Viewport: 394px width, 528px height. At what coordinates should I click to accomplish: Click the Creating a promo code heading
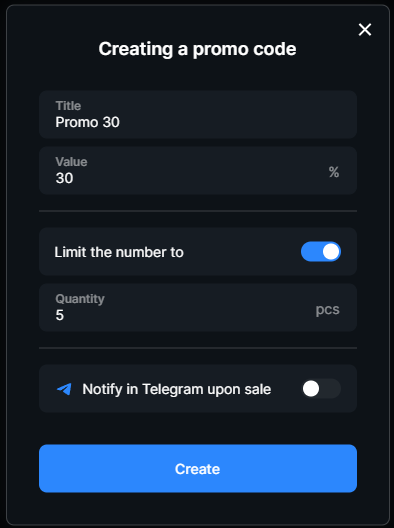[x=197, y=49]
